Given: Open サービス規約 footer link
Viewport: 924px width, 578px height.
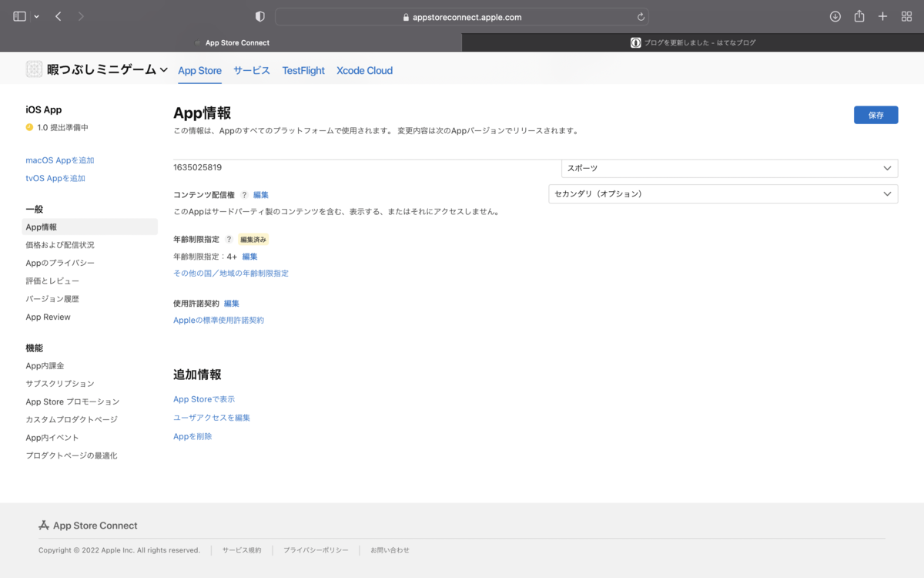Looking at the screenshot, I should 242,550.
